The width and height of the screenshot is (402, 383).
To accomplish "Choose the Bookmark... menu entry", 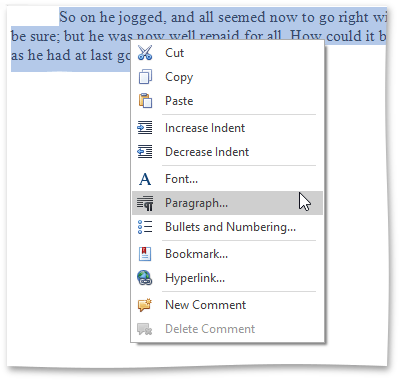I will (x=227, y=254).
